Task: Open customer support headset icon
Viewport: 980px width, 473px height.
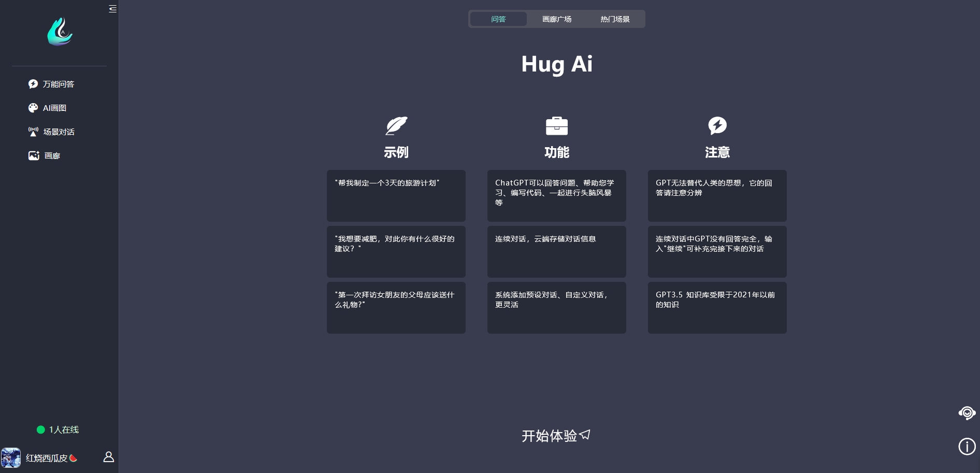Action: [967, 413]
